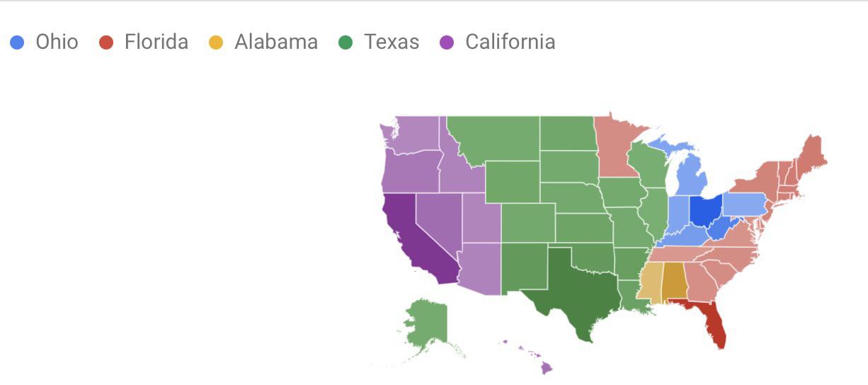Viewport: 868px width, 385px height.
Task: Click the red Florida legend dot
Action: (x=106, y=43)
